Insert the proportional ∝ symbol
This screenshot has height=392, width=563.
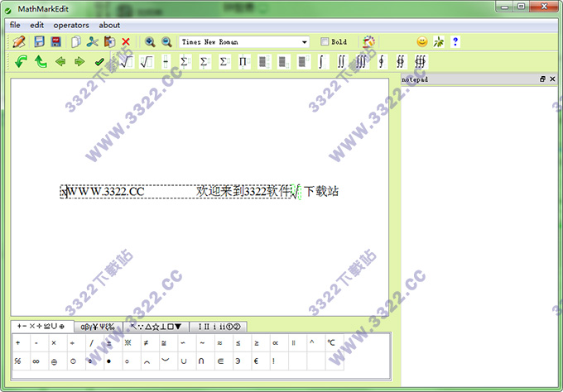coord(276,343)
